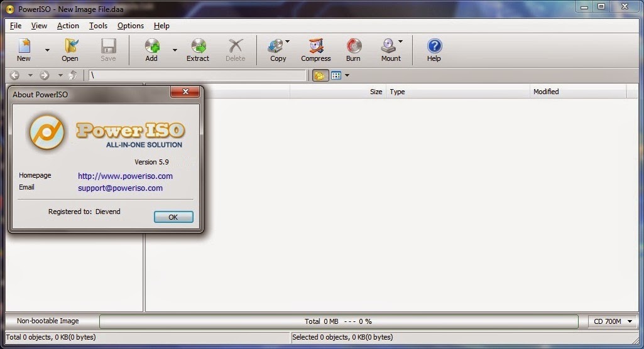The image size is (644, 349).
Task: Open the Forward history dropdown arrow
Action: click(60, 75)
